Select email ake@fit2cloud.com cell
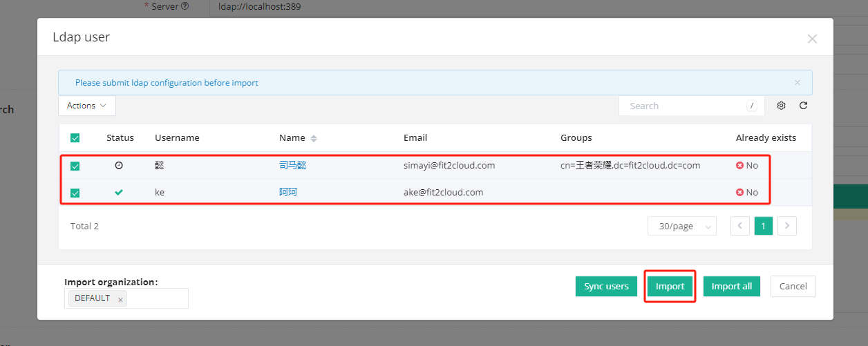This screenshot has height=346, width=868. [444, 193]
